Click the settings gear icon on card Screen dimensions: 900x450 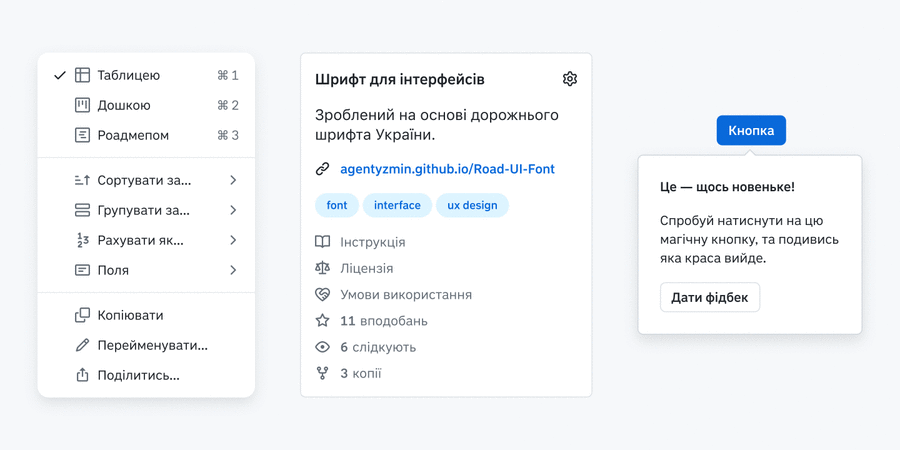pyautogui.click(x=569, y=79)
